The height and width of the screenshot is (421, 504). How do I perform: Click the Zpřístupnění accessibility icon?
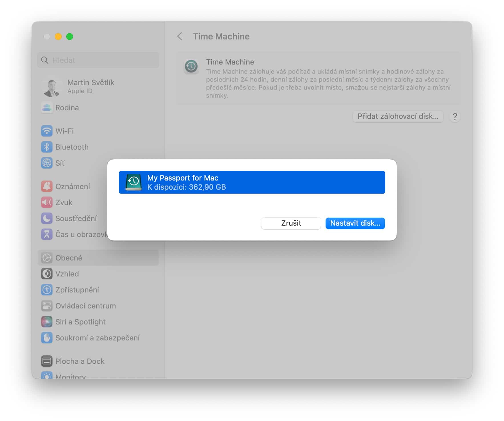click(x=47, y=290)
